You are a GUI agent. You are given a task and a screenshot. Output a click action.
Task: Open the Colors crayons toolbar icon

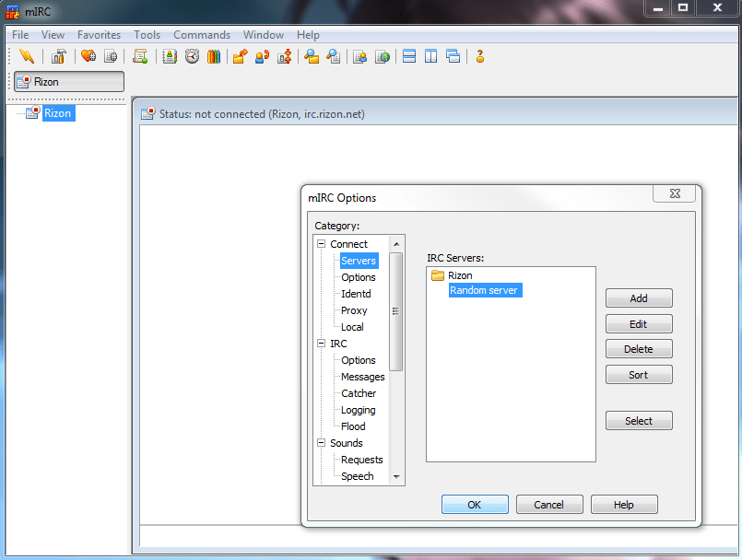pos(214,56)
